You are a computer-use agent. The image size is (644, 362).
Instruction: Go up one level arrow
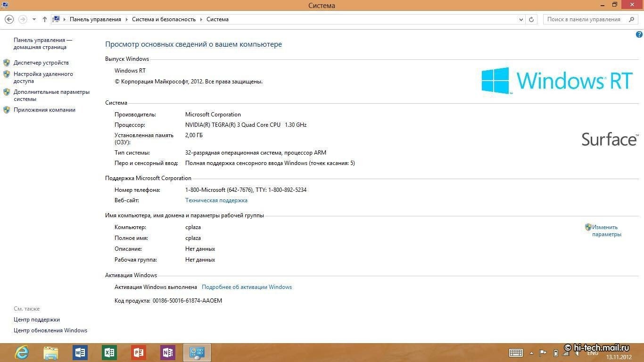45,19
